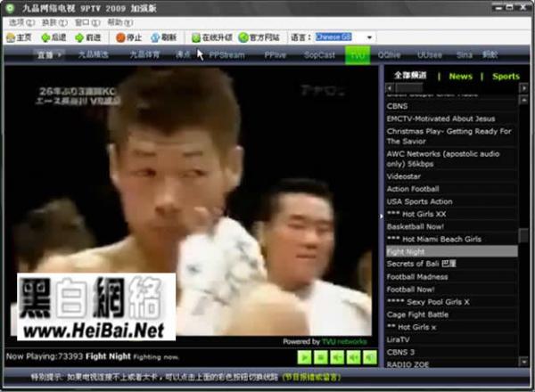Click the channel list right scroll arrow
Screen dimensions: 535x392
coord(524,88)
